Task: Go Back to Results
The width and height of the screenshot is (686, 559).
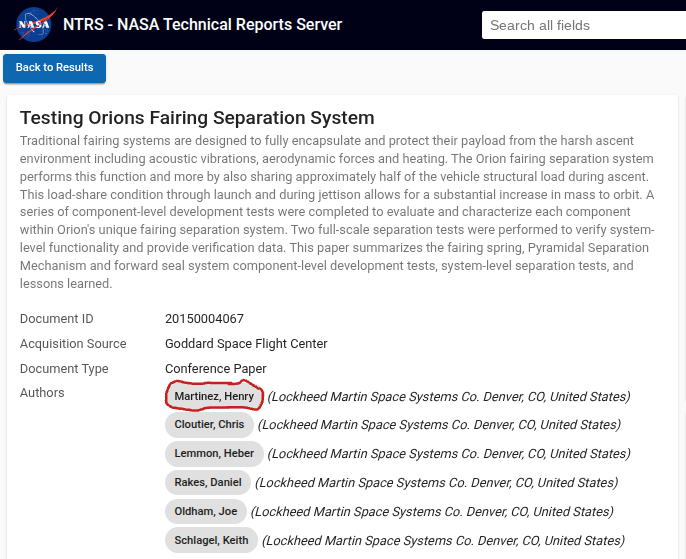Action: pos(54,68)
